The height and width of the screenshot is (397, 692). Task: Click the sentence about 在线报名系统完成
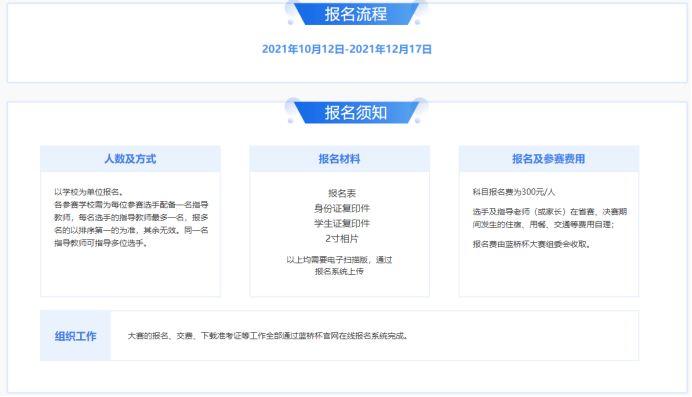269,336
